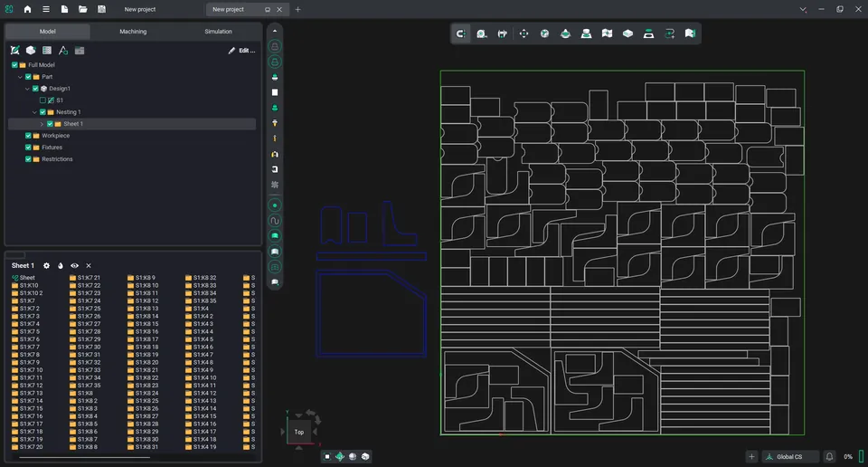Click the 0% progress indicator
The image size is (868, 467).
click(x=848, y=456)
